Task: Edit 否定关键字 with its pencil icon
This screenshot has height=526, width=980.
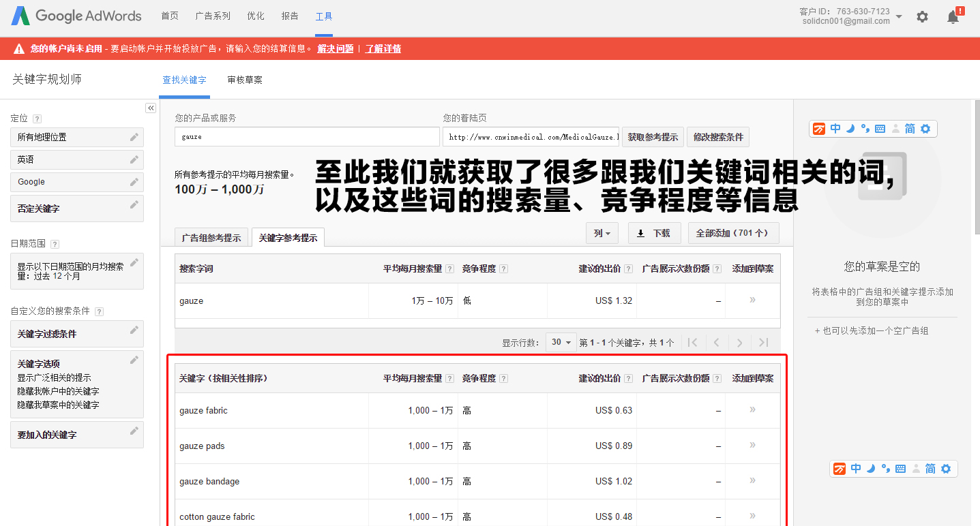Action: click(x=134, y=204)
